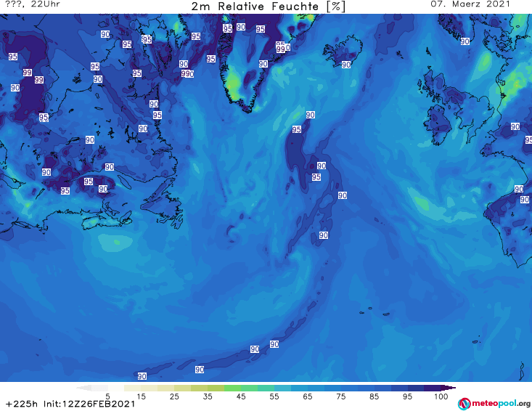Viewport: 532px width, 411px height.
Task: Click the meteopool.org logo
Action: click(x=494, y=404)
